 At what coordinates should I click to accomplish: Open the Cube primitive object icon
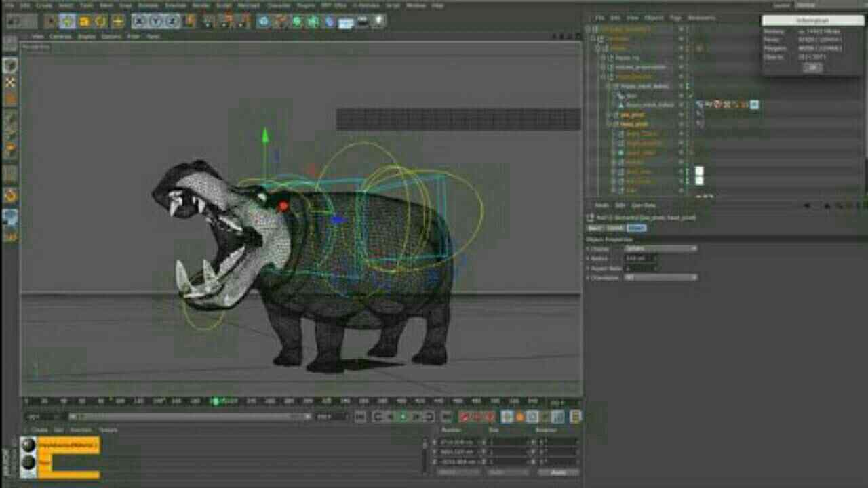tap(263, 21)
